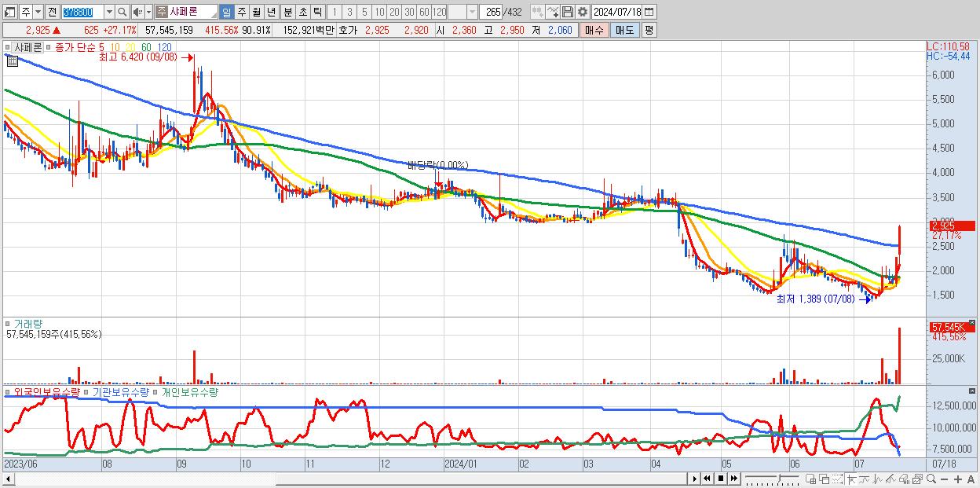Click the fast-forward button in chart controls
This screenshot has height=488, width=980.
click(x=733, y=479)
